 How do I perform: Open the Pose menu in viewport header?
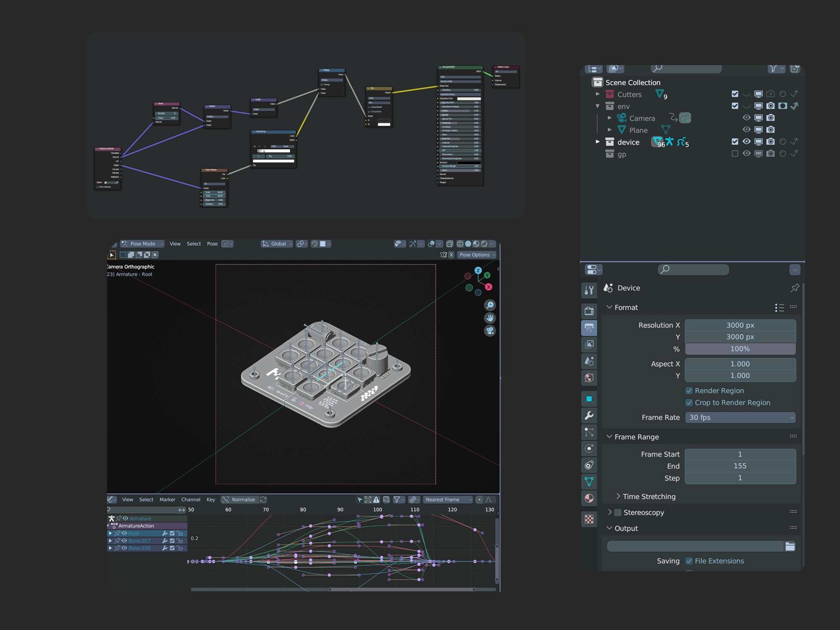212,244
